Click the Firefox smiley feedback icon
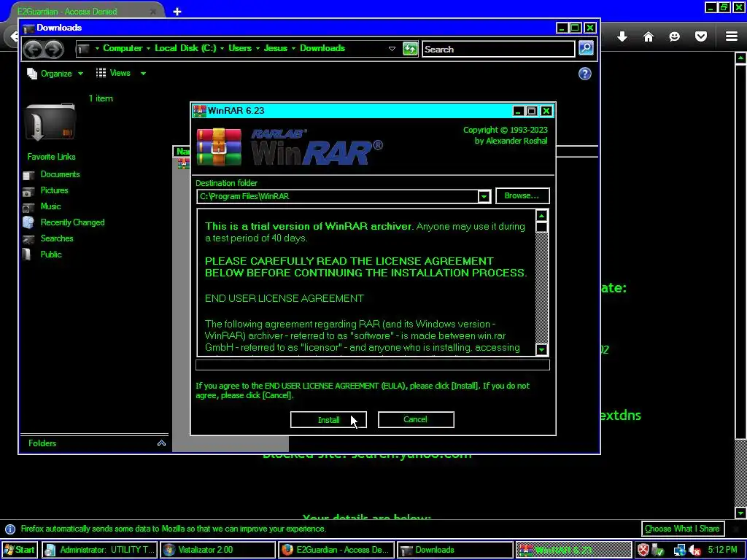 point(674,36)
